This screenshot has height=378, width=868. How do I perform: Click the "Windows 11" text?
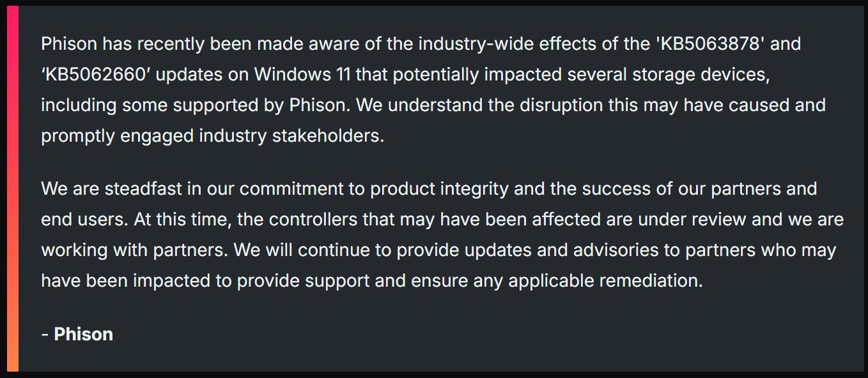[x=302, y=75]
